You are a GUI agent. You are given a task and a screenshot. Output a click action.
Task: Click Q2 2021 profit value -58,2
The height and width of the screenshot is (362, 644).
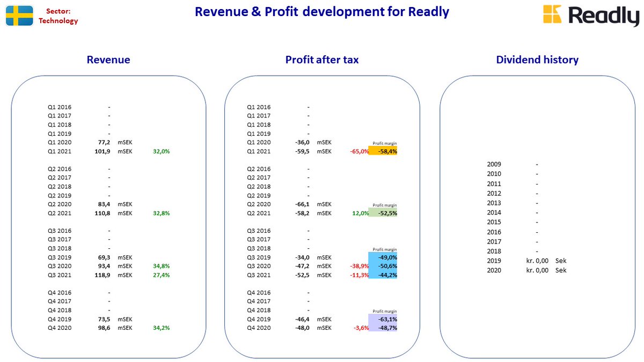(302, 213)
